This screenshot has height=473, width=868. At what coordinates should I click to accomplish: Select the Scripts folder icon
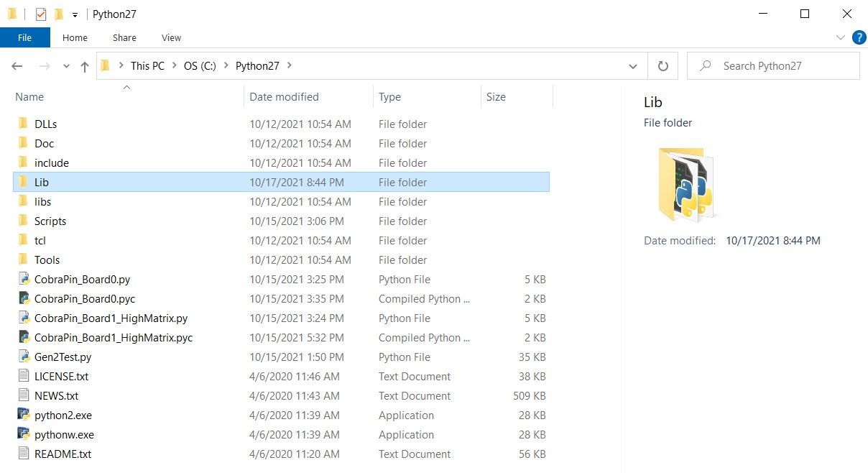tap(23, 221)
